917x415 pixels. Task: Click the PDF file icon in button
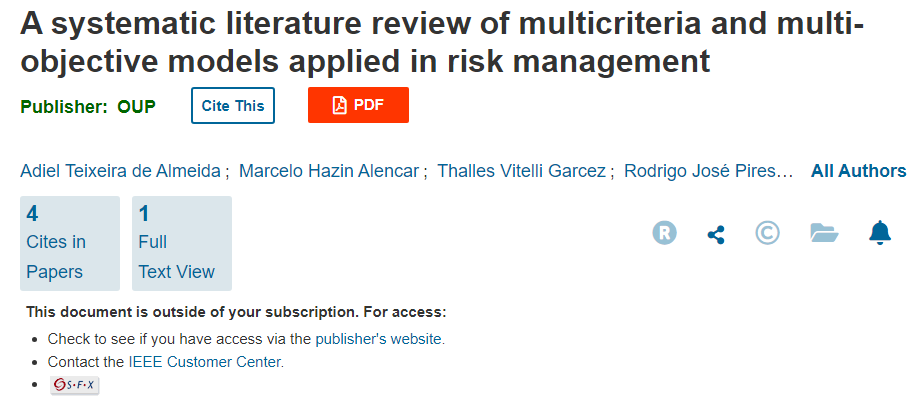tap(340, 105)
